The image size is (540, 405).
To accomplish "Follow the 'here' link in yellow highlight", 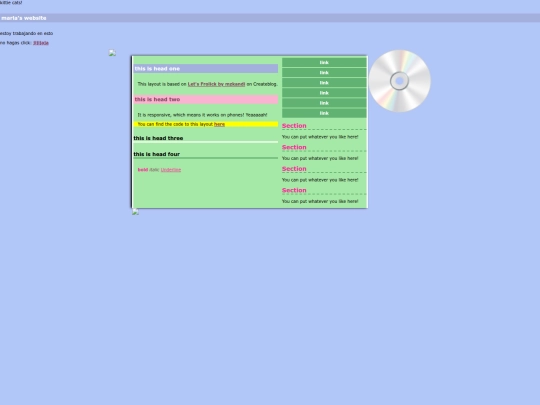I will click(219, 124).
